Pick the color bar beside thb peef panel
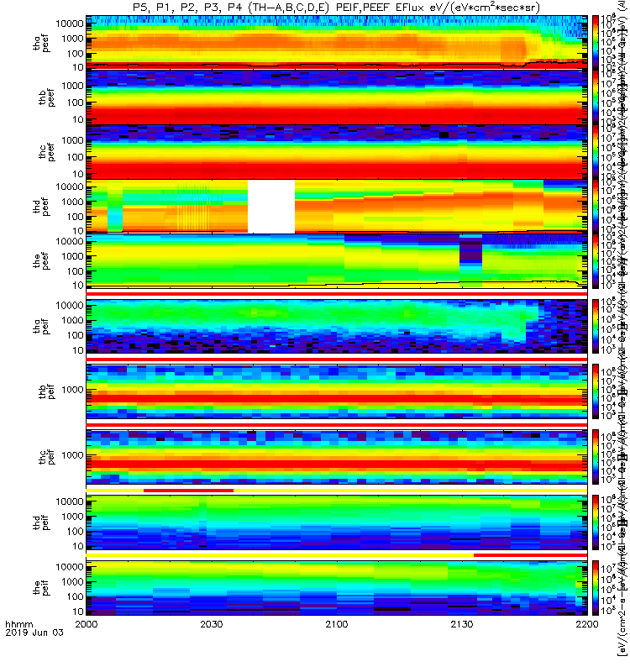Screen dimensions: 630x672 coord(596,97)
